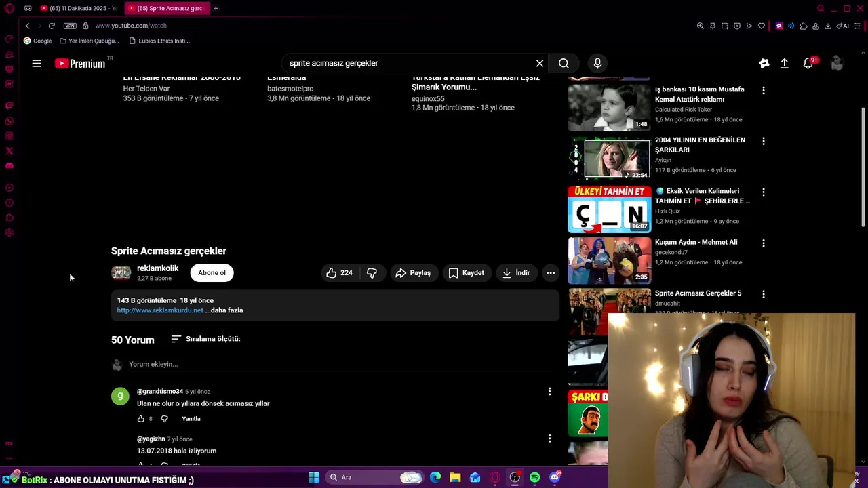Open the YouTube guide hamburger menu

click(37, 63)
